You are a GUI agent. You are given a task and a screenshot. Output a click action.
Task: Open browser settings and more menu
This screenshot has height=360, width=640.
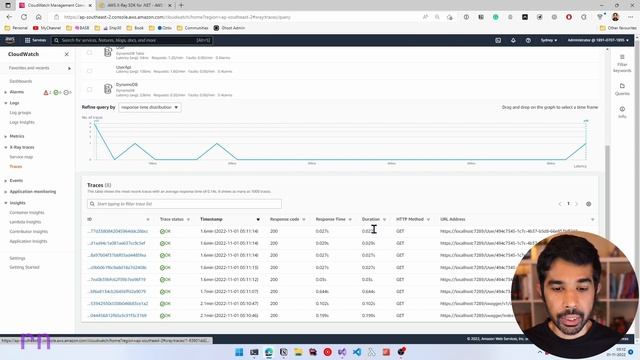pos(631,17)
